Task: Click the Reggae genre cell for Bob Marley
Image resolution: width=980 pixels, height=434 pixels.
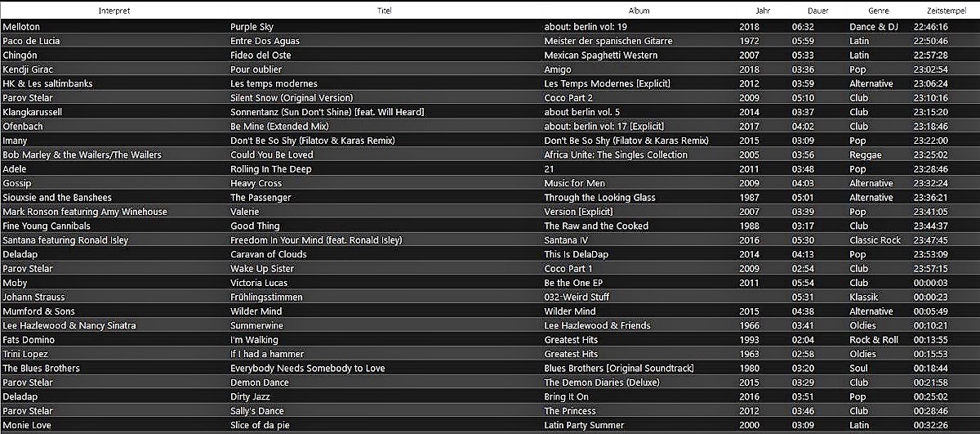Action: coord(866,155)
